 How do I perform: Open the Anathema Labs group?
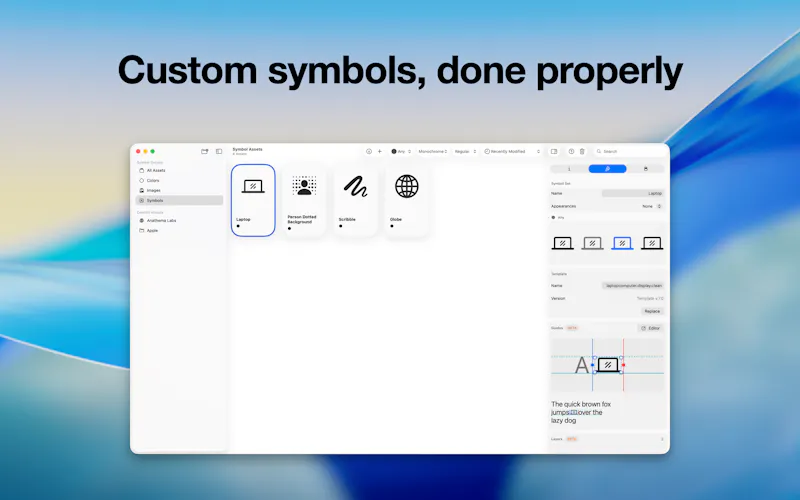point(179,220)
